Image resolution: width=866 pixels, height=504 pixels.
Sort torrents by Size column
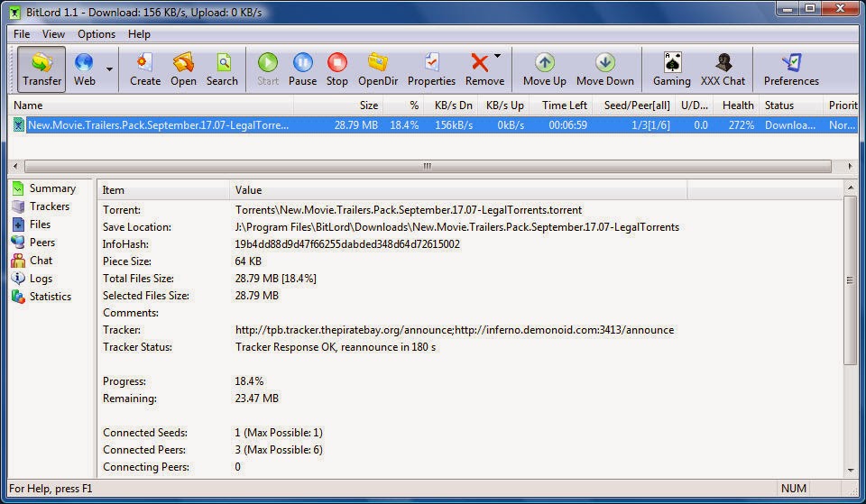coord(338,105)
